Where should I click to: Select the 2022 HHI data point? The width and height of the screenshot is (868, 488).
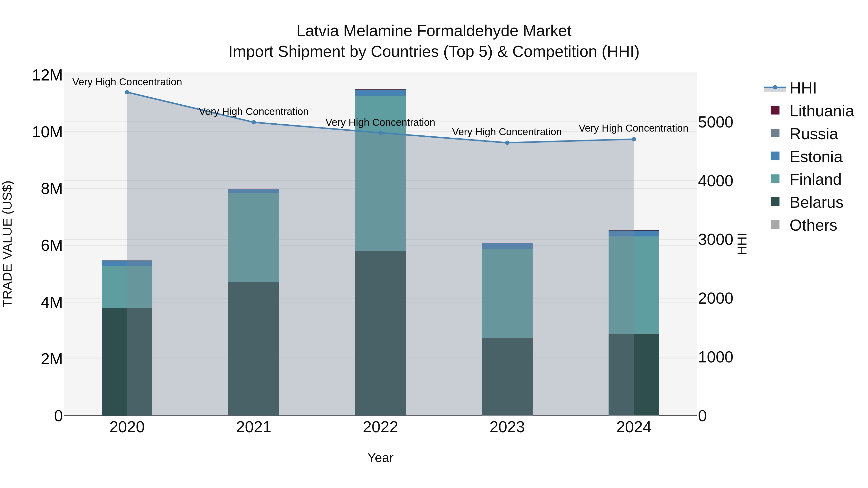point(380,133)
